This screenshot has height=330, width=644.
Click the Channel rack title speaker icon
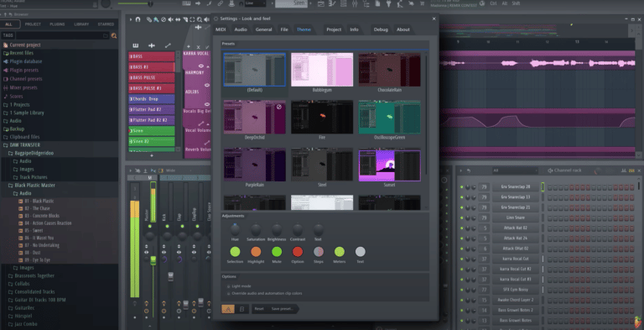[x=550, y=170]
